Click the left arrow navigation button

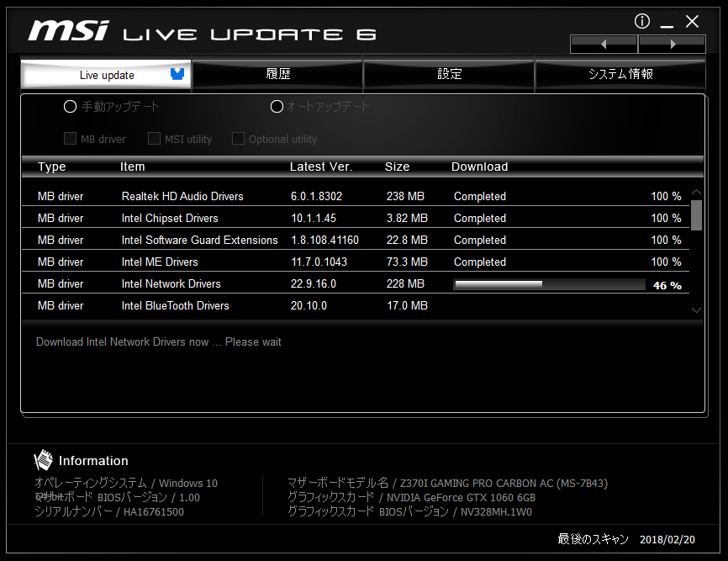pos(604,44)
